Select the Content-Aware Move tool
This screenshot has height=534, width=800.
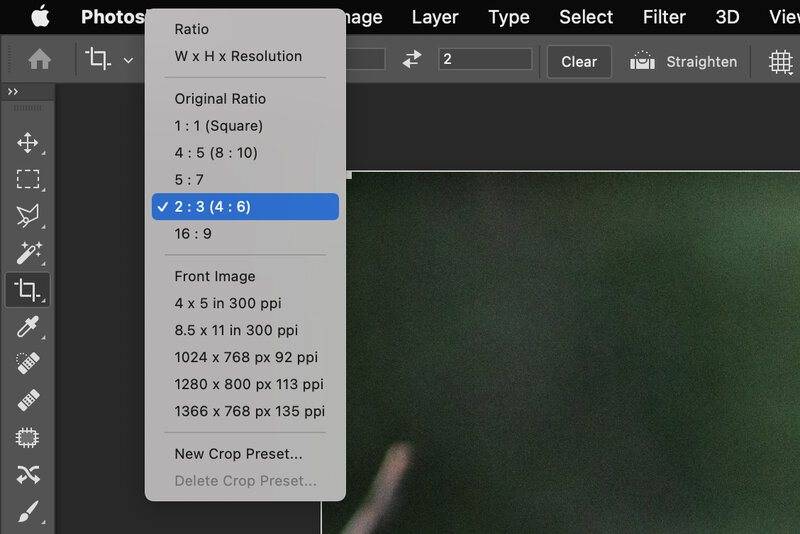[x=28, y=474]
